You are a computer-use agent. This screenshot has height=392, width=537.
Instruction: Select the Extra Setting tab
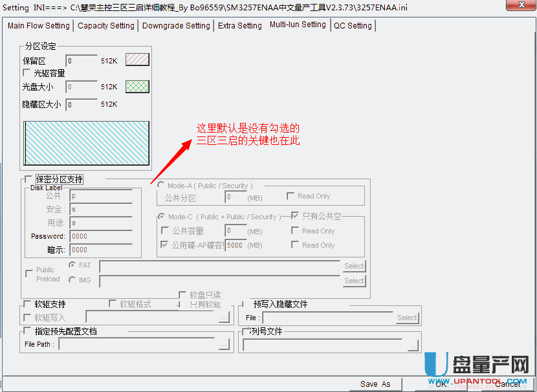pyautogui.click(x=239, y=26)
